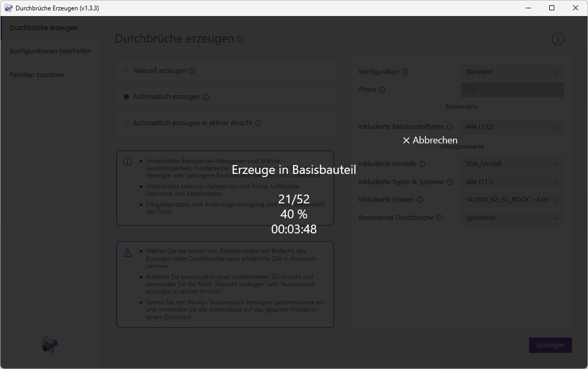Viewport: 588px width, 369px height.
Task: Open the Inkludierte Modelle dropdown
Action: pyautogui.click(x=512, y=164)
